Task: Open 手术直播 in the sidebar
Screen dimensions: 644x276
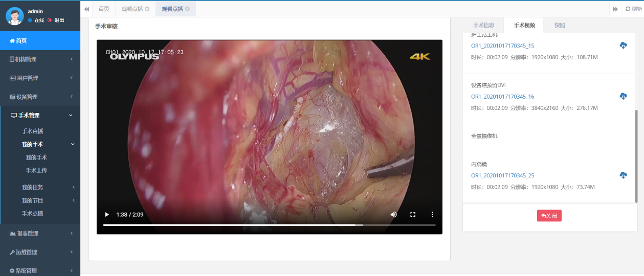Action: (x=33, y=131)
